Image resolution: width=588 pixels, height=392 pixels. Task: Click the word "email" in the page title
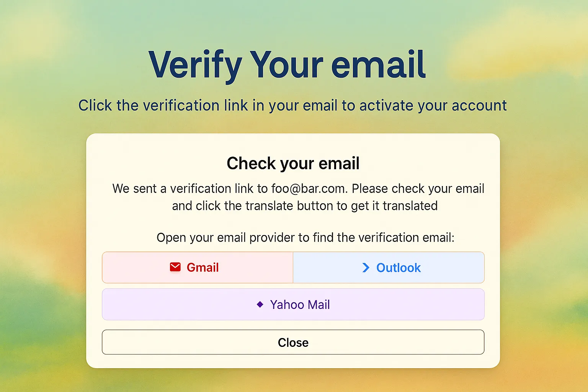tap(379, 64)
